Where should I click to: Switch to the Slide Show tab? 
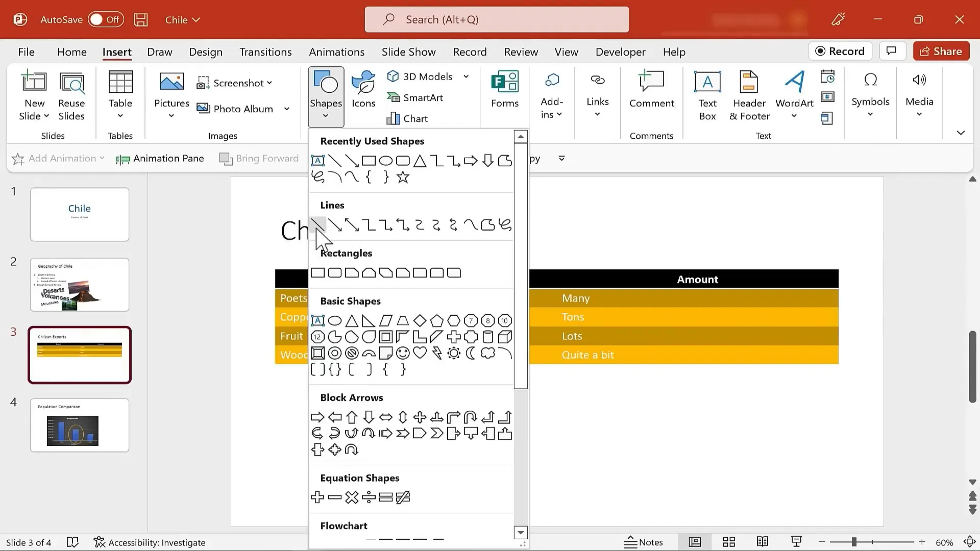tap(408, 52)
